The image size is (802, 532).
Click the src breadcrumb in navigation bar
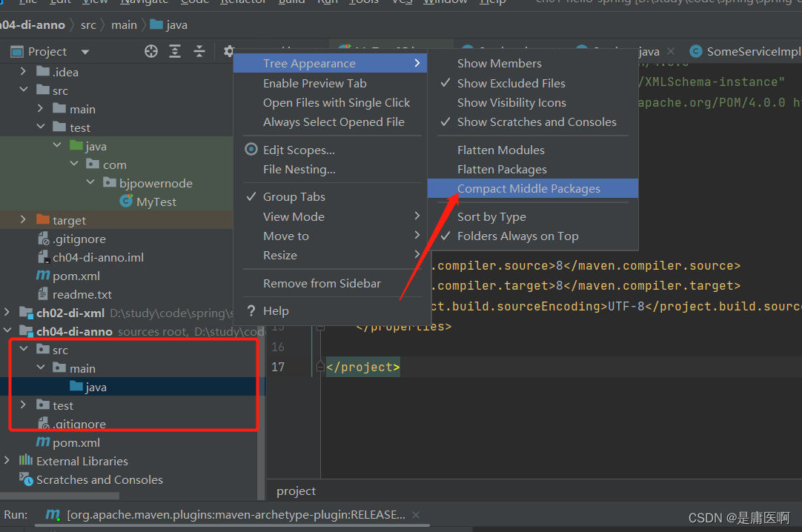click(x=88, y=24)
